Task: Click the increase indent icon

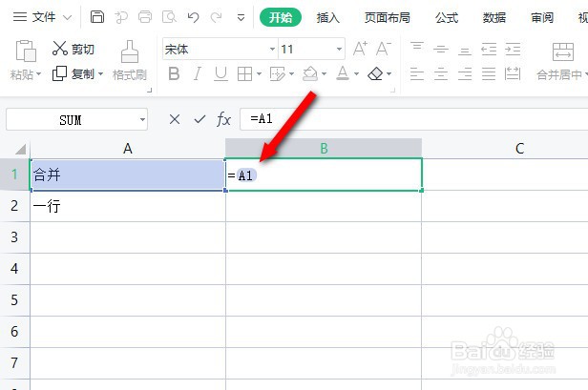Action: coord(513,49)
